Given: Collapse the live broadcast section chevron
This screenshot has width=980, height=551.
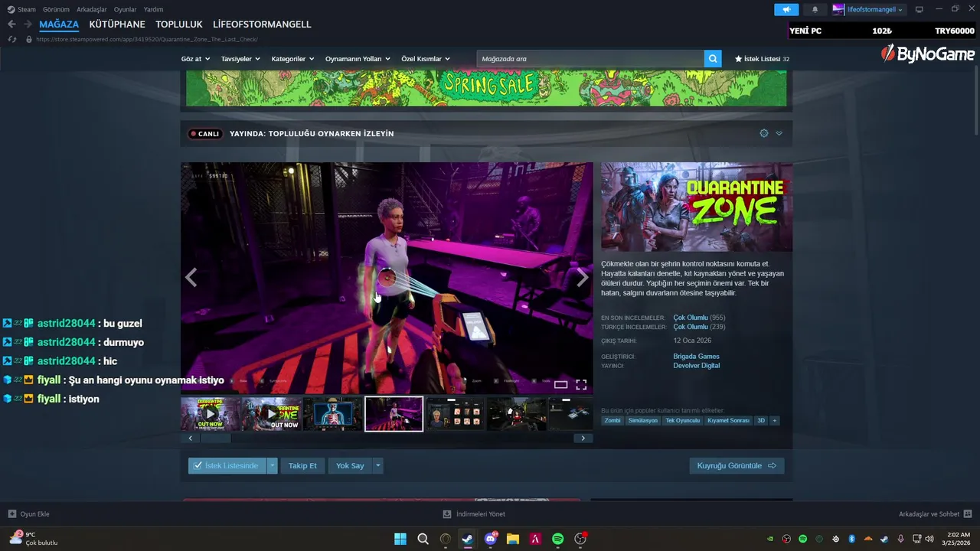Looking at the screenshot, I should coord(779,133).
